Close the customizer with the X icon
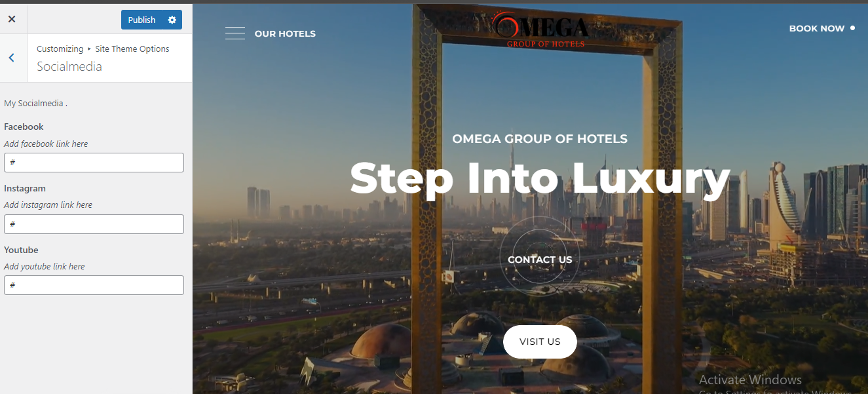Screen dimensions: 868x394 12,19
